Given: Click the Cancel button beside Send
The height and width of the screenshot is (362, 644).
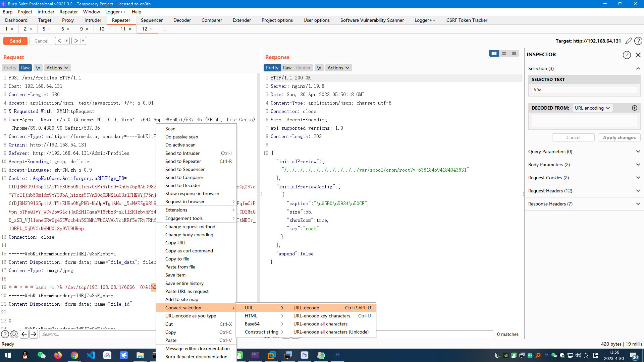Looking at the screenshot, I should (x=41, y=41).
